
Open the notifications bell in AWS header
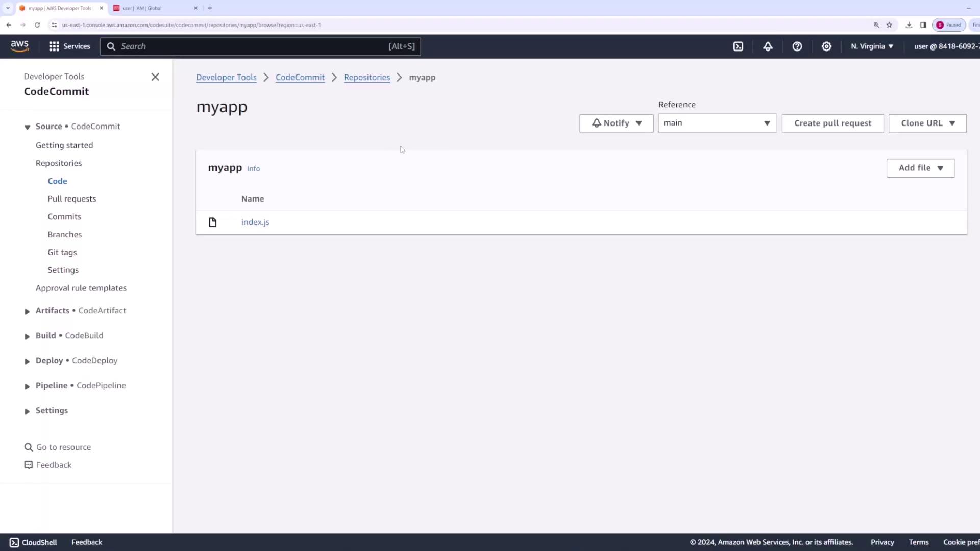tap(768, 46)
